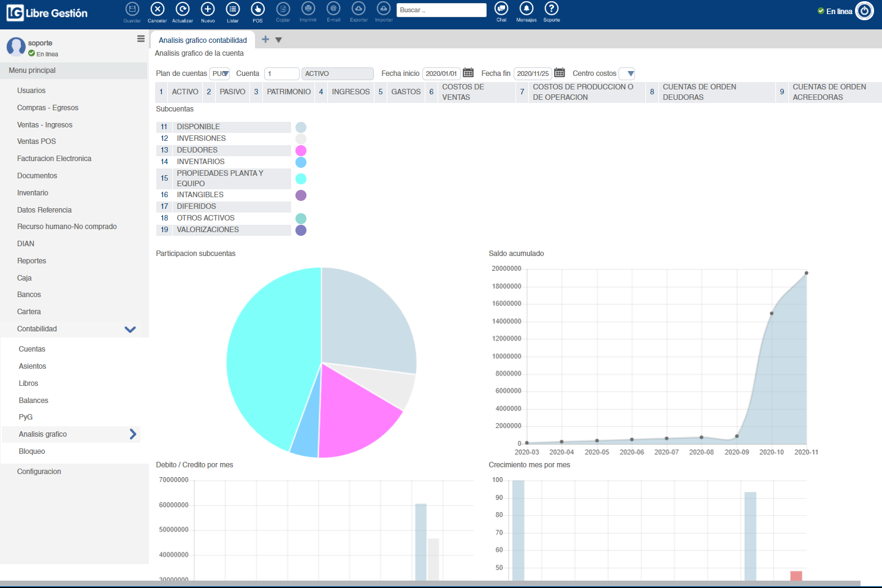Click the Cancelar toolbar icon
Screen dimensions: 882x588
tap(158, 9)
